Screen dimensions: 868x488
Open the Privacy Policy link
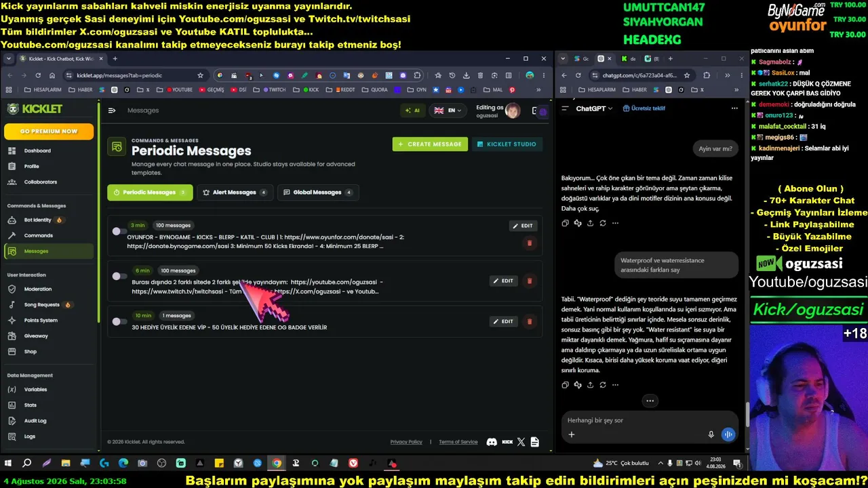tap(406, 442)
